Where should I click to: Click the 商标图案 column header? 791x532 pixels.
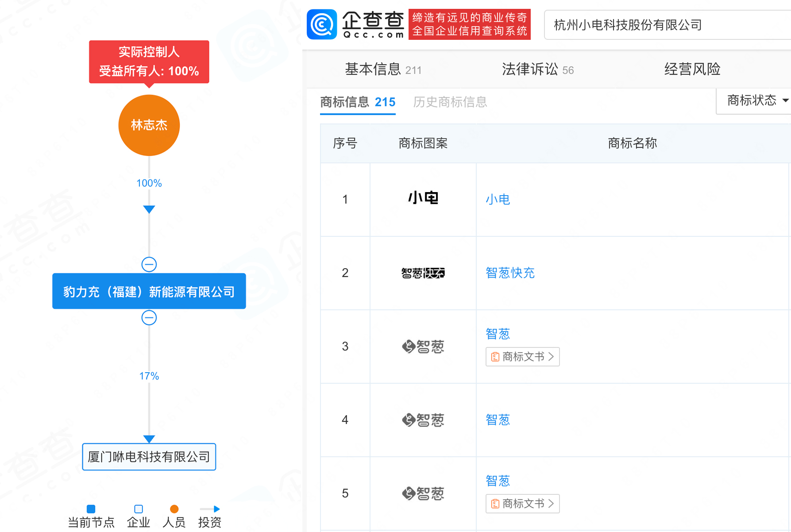423,143
